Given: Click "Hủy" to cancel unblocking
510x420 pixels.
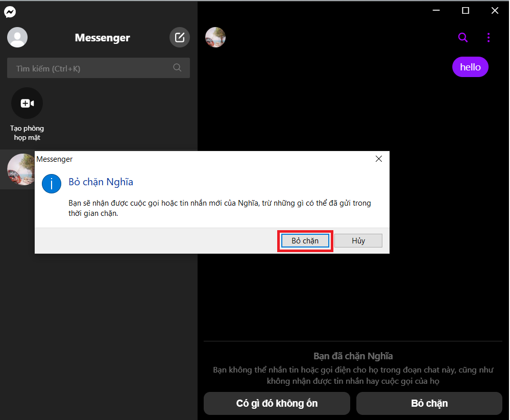Looking at the screenshot, I should point(358,240).
